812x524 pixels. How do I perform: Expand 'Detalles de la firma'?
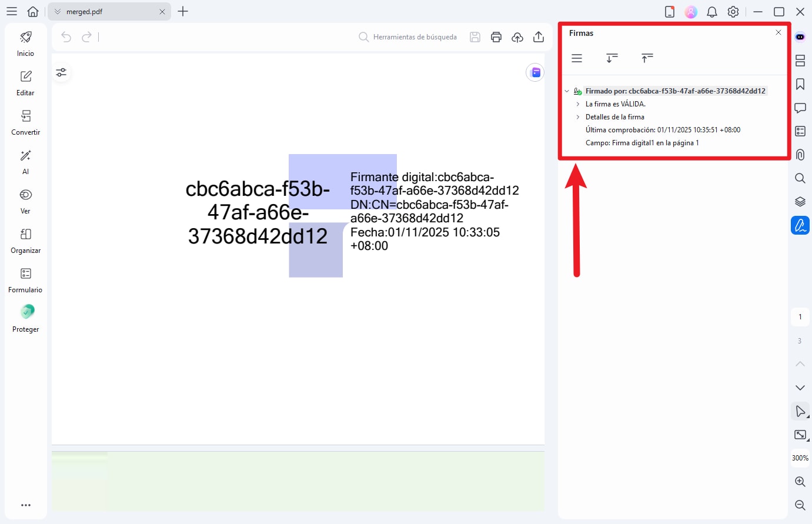pyautogui.click(x=577, y=116)
